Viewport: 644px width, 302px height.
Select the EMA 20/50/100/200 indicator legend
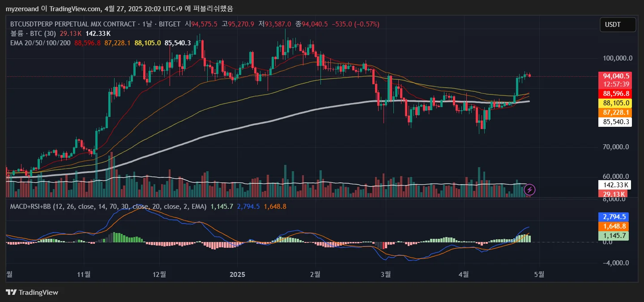[40, 43]
